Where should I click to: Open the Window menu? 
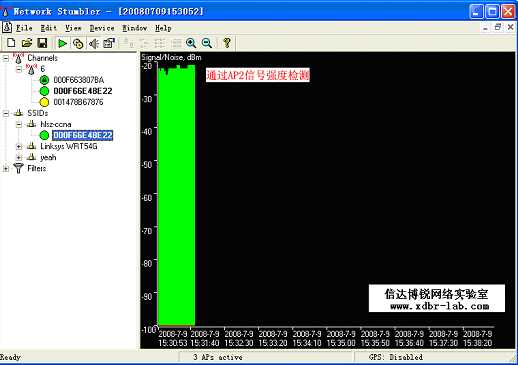135,28
